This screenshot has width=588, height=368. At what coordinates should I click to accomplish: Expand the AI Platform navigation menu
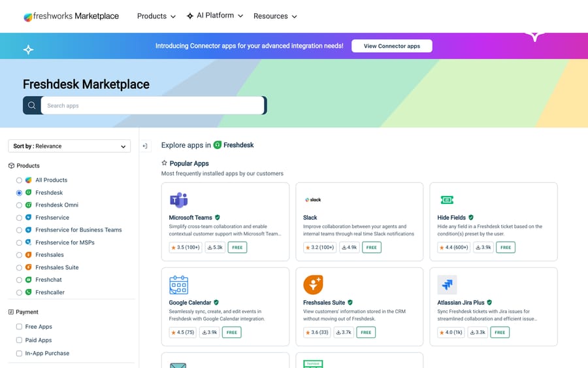(215, 16)
